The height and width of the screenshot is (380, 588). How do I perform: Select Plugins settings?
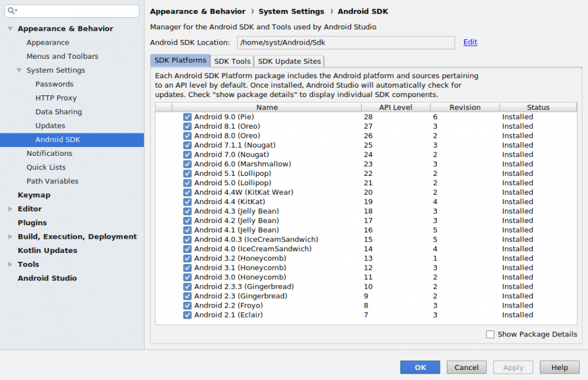pyautogui.click(x=32, y=223)
